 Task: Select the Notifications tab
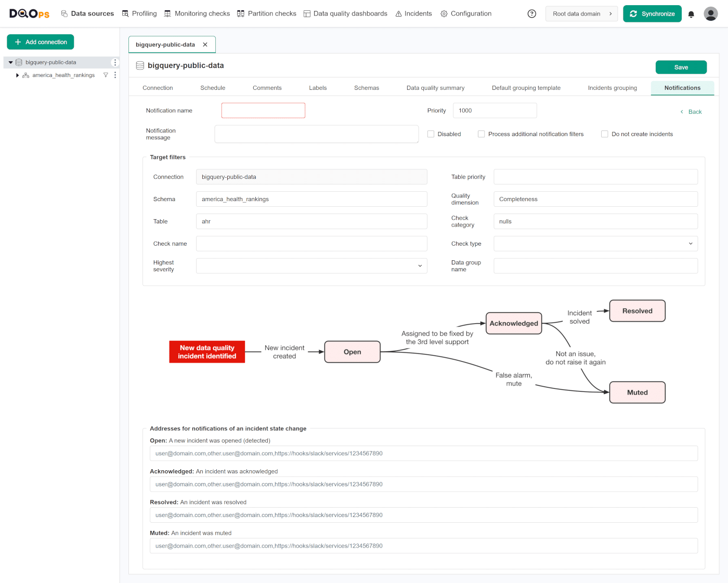pyautogui.click(x=682, y=88)
